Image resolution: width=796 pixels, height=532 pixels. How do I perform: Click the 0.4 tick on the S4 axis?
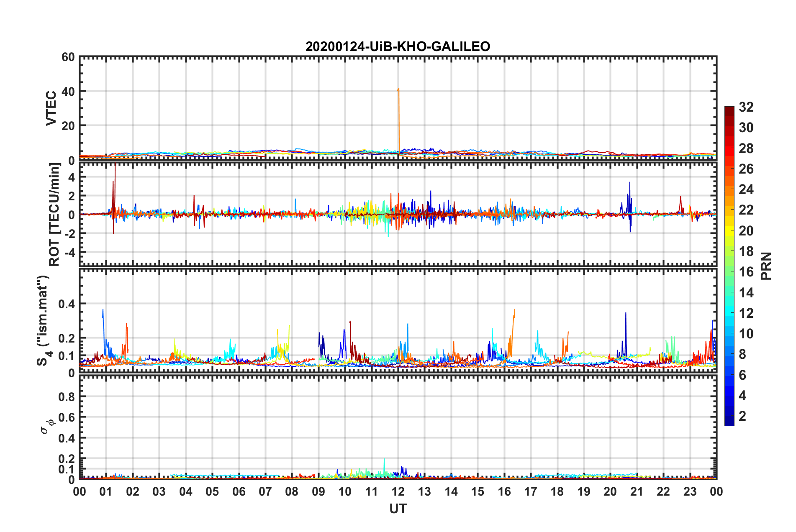tap(67, 304)
